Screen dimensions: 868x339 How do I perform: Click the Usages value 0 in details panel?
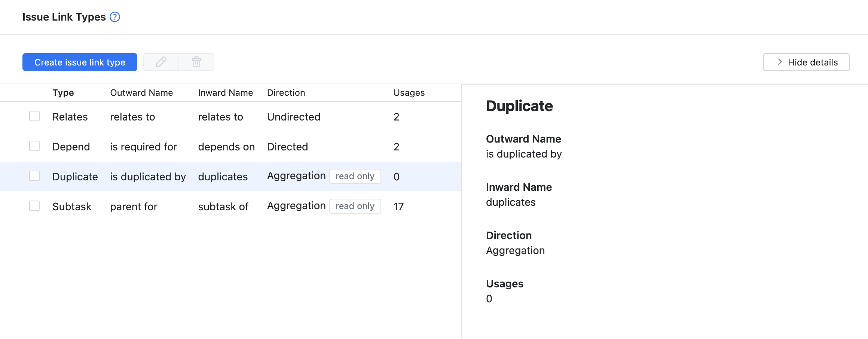pyautogui.click(x=488, y=298)
